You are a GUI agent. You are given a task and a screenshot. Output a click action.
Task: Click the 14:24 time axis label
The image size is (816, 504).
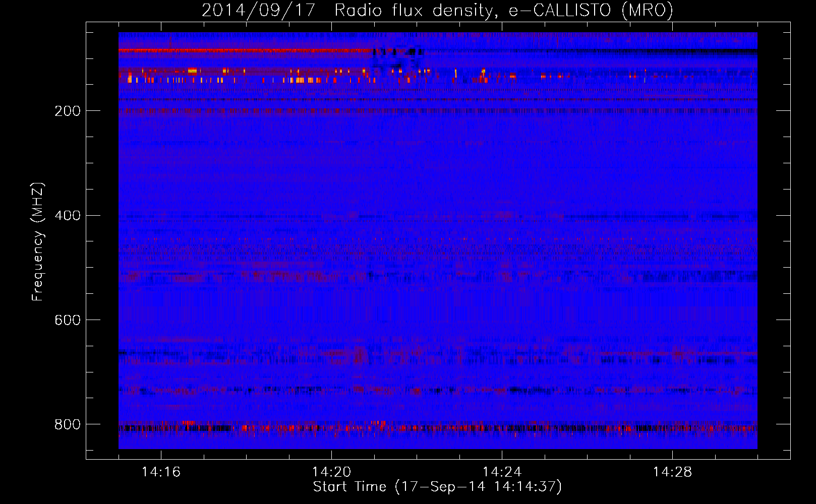click(x=502, y=472)
